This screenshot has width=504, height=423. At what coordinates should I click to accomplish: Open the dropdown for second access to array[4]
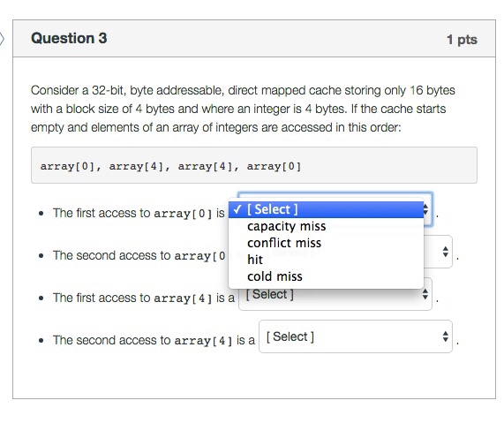tap(356, 336)
